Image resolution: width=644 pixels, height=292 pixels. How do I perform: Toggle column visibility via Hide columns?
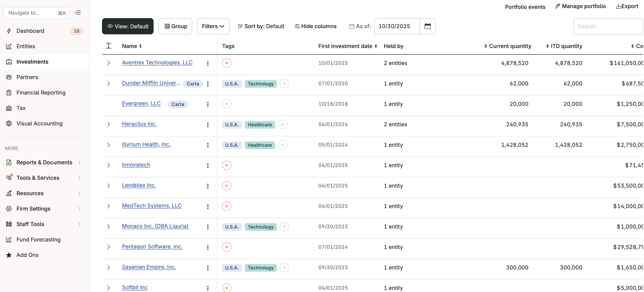[x=315, y=26]
